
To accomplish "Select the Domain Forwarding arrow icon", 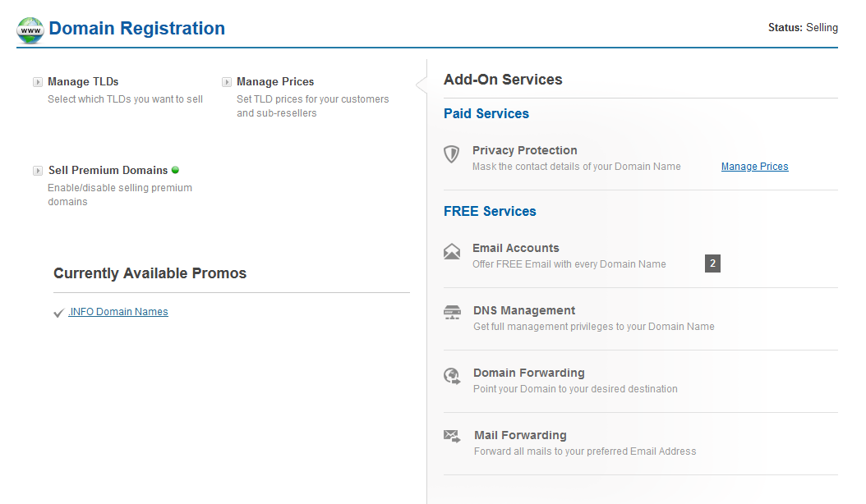I will (x=452, y=375).
